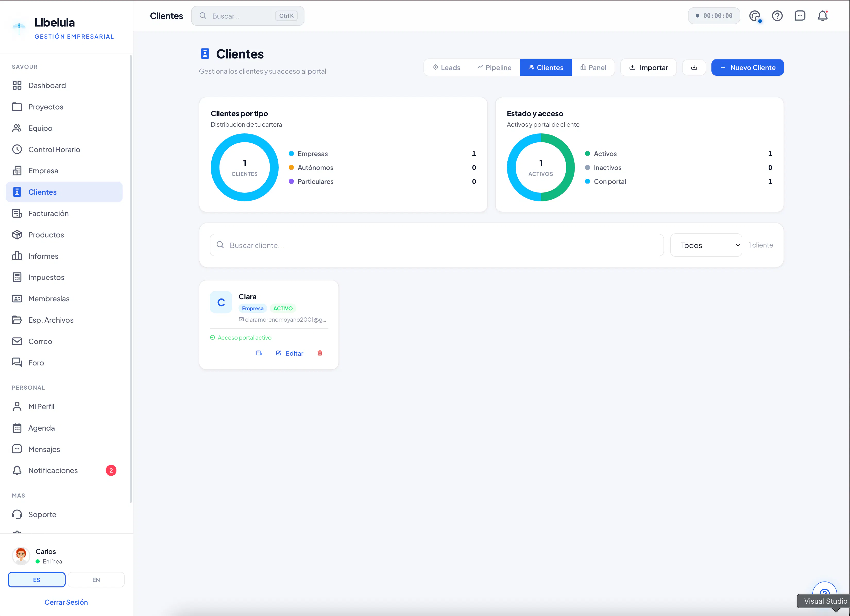Image resolution: width=850 pixels, height=616 pixels.
Task: Click the Estado y acceso donut chart
Action: pyautogui.click(x=540, y=167)
